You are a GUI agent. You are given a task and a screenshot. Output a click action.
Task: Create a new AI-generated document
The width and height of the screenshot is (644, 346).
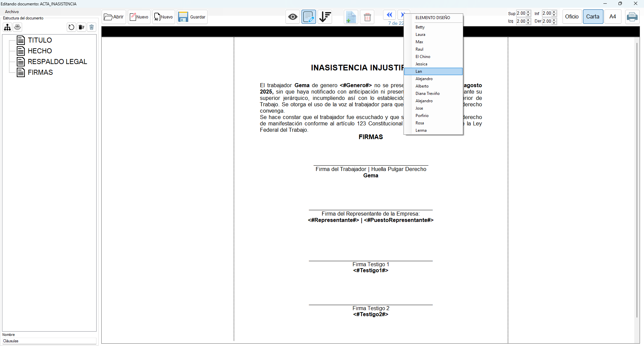164,17
